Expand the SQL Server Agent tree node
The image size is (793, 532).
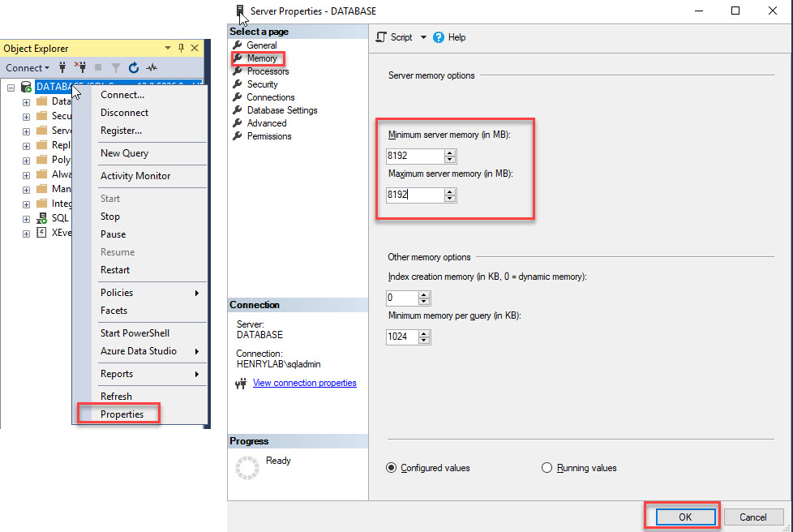[x=27, y=219]
